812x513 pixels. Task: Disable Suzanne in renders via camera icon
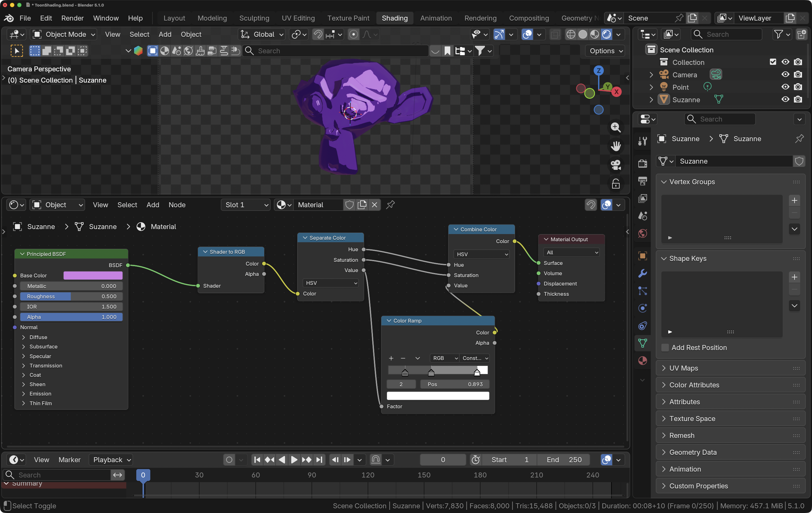tap(798, 99)
